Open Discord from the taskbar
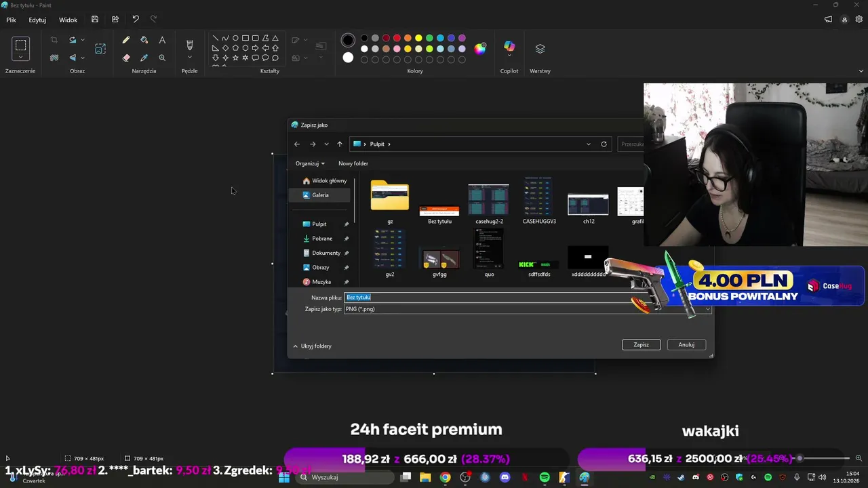The image size is (868, 488). [x=505, y=477]
